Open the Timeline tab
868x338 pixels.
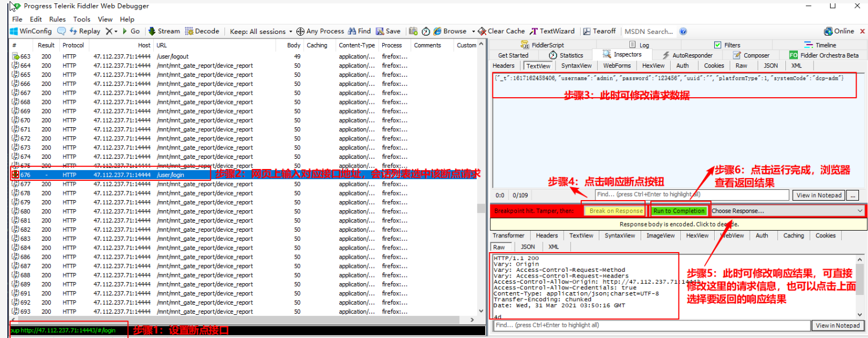point(821,45)
